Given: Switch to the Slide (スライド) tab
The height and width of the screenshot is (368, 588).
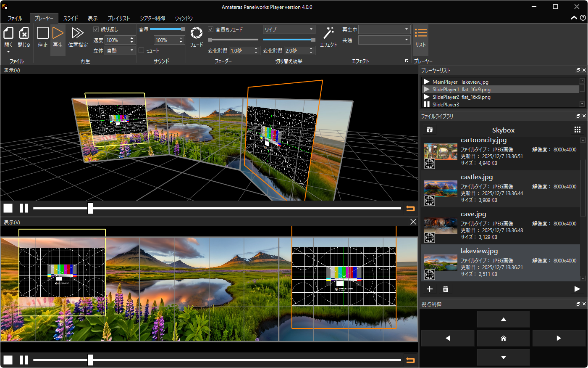Looking at the screenshot, I should click(x=71, y=19).
